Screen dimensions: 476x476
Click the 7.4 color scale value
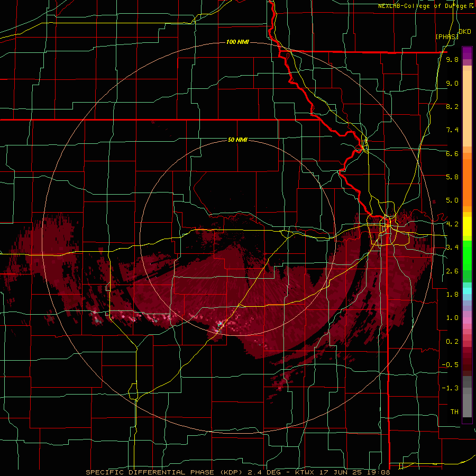click(452, 130)
